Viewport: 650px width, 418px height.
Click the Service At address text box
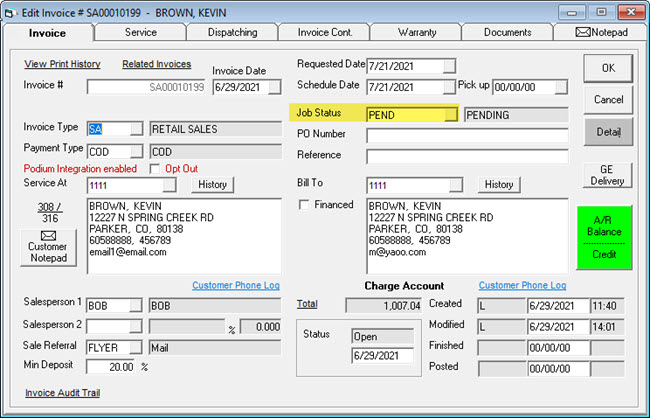[x=184, y=236]
